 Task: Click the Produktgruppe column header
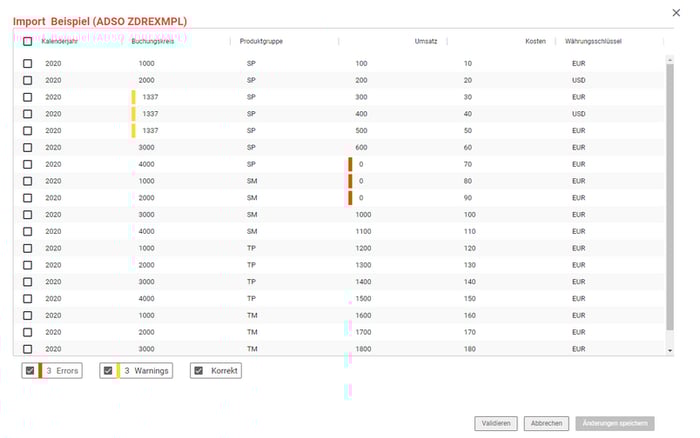pos(261,41)
